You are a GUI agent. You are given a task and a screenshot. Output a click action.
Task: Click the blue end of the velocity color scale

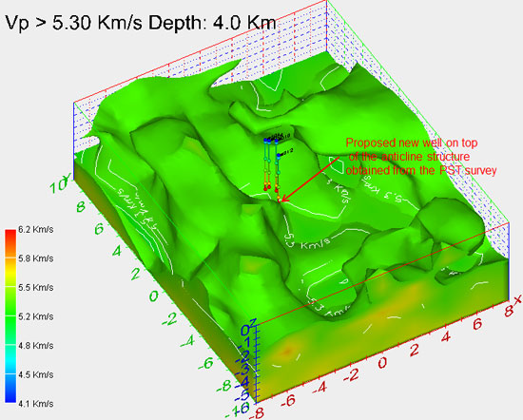pyautogui.click(x=10, y=397)
